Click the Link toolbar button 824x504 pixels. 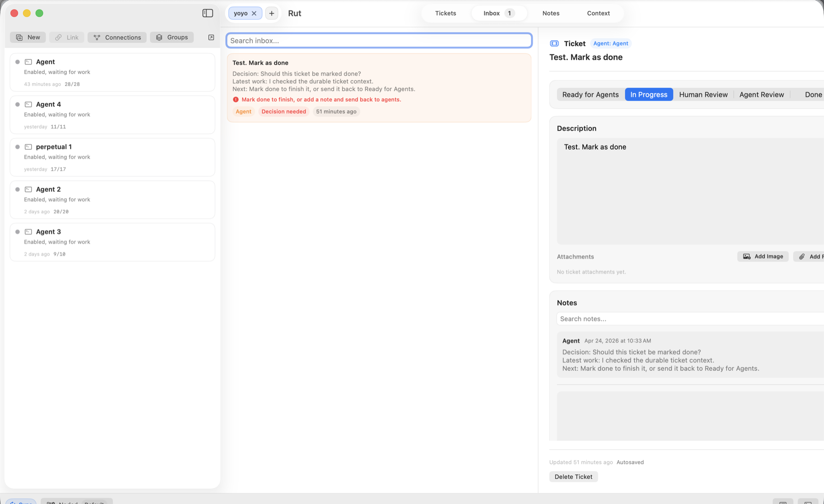coord(67,37)
